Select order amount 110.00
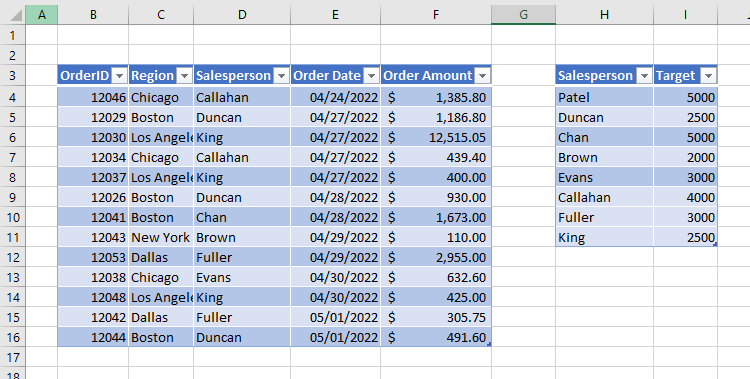This screenshot has height=379, width=750. pyautogui.click(x=436, y=237)
